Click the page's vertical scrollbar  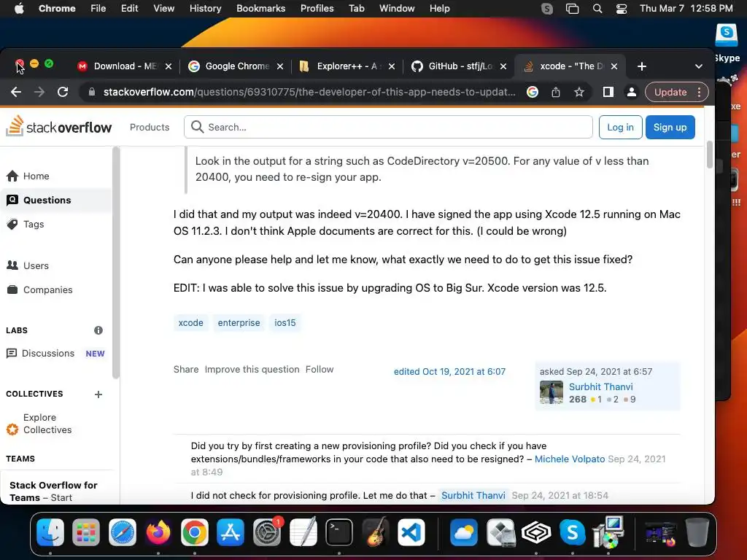click(709, 155)
